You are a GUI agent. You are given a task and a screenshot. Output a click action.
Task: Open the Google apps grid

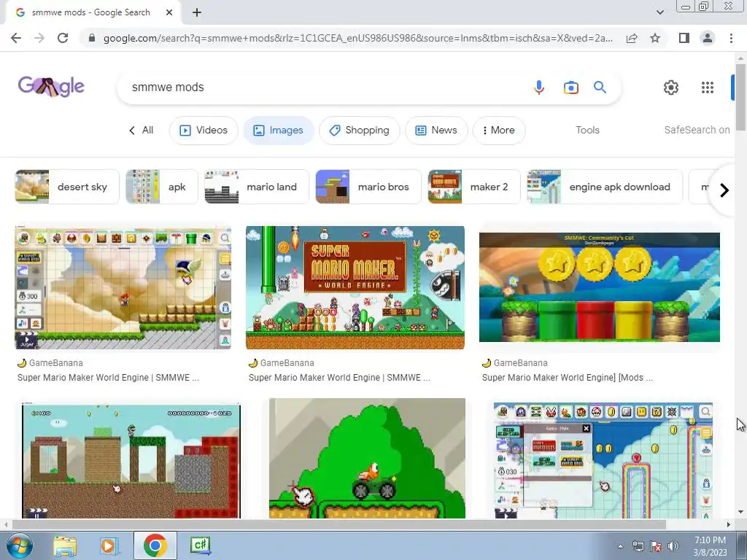(x=708, y=87)
